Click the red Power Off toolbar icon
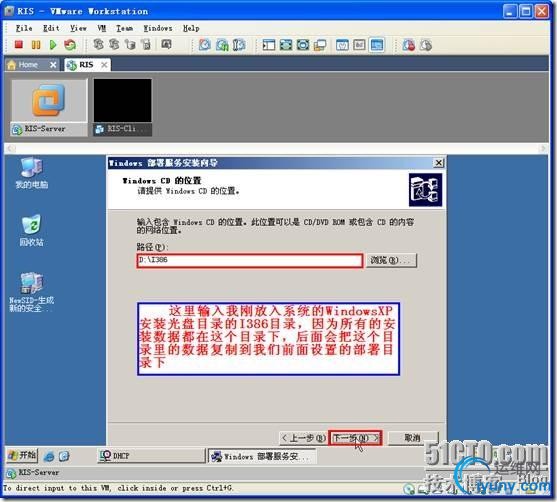The height and width of the screenshot is (502, 557). tap(19, 45)
